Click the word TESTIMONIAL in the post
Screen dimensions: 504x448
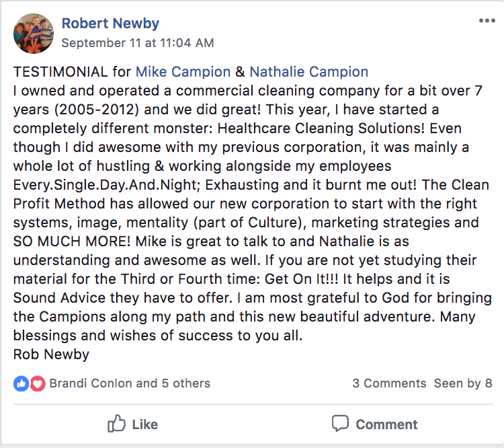coord(60,72)
